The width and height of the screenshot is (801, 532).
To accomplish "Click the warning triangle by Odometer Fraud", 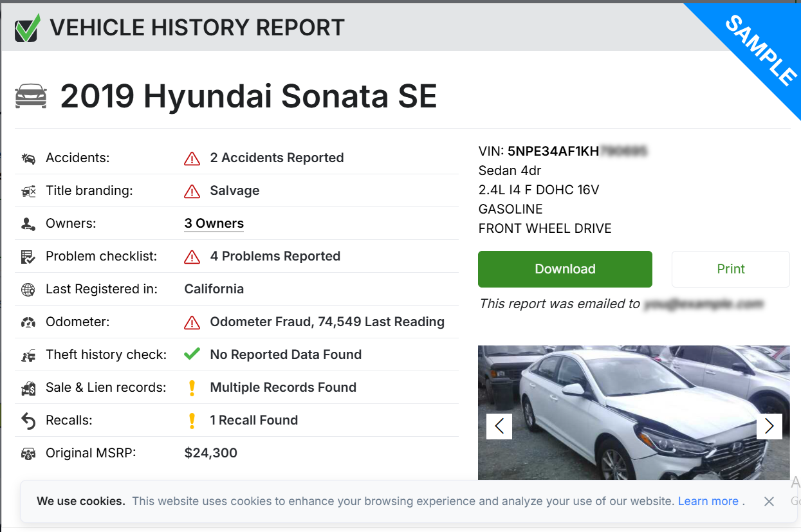I will (192, 322).
